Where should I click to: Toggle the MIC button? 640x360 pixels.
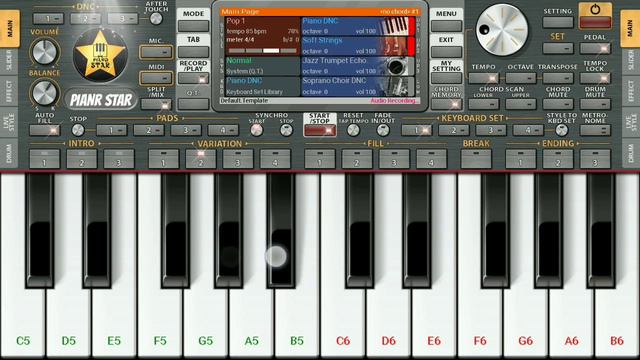coord(156,52)
